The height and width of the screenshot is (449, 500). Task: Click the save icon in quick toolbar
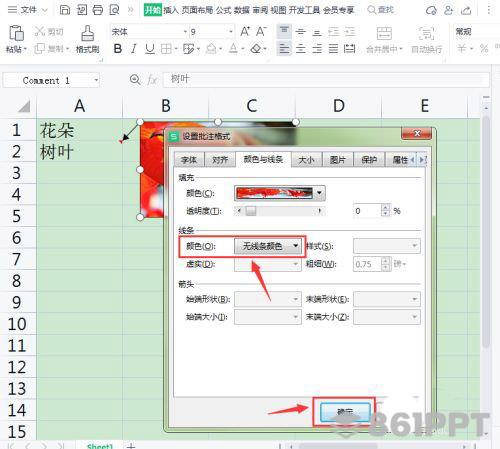(65, 10)
